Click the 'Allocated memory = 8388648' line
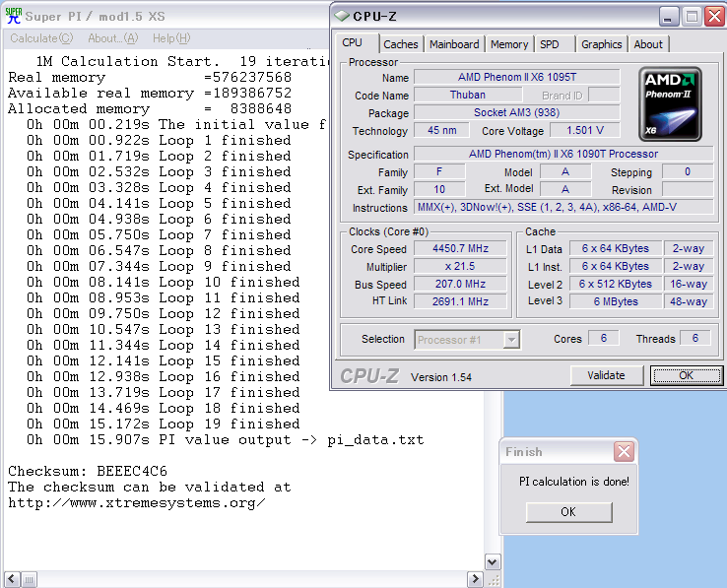 pos(150,108)
